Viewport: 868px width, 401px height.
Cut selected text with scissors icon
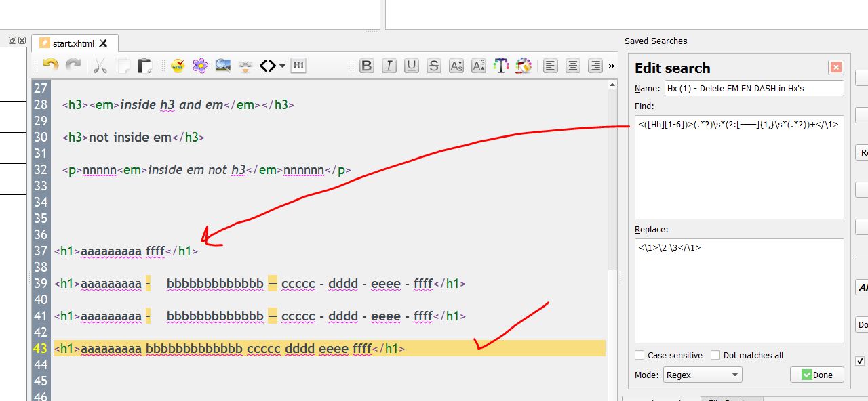[100, 66]
